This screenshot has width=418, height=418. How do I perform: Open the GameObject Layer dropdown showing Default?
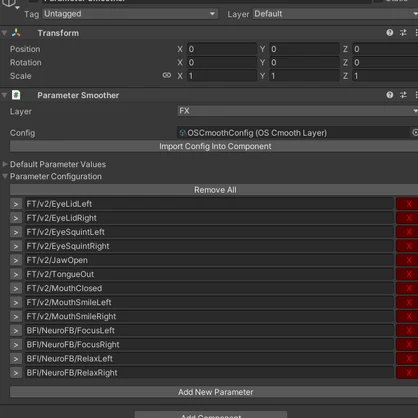tap(335, 14)
